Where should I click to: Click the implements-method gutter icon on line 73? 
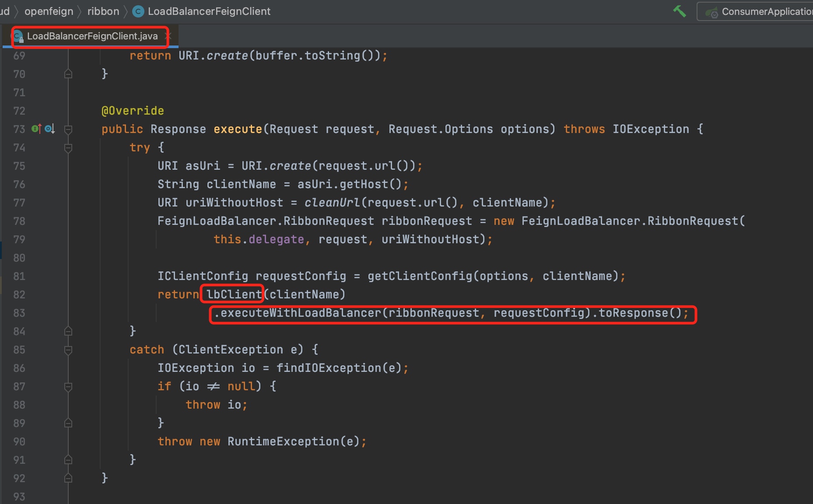pyautogui.click(x=36, y=129)
